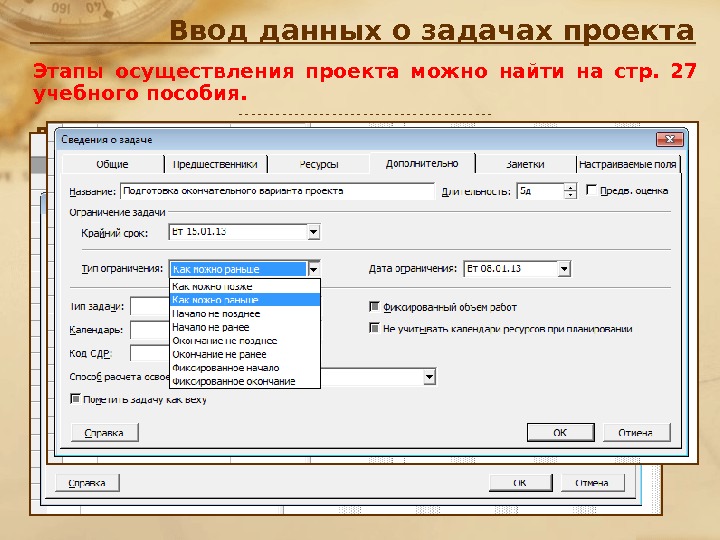Image resolution: width=720 pixels, height=540 pixels.
Task: Open the Заметки tab
Action: click(525, 164)
